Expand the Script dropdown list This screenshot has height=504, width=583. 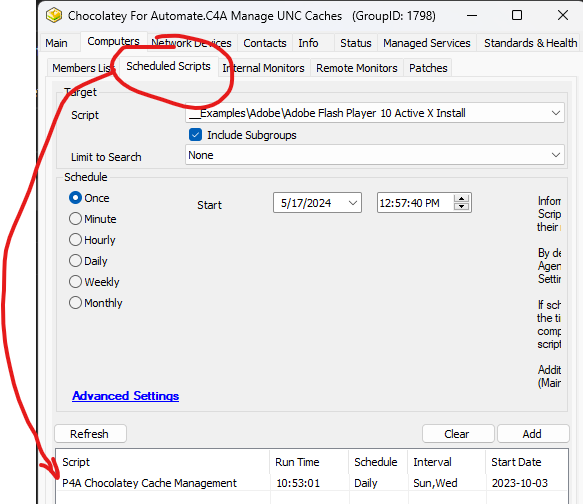coord(555,113)
